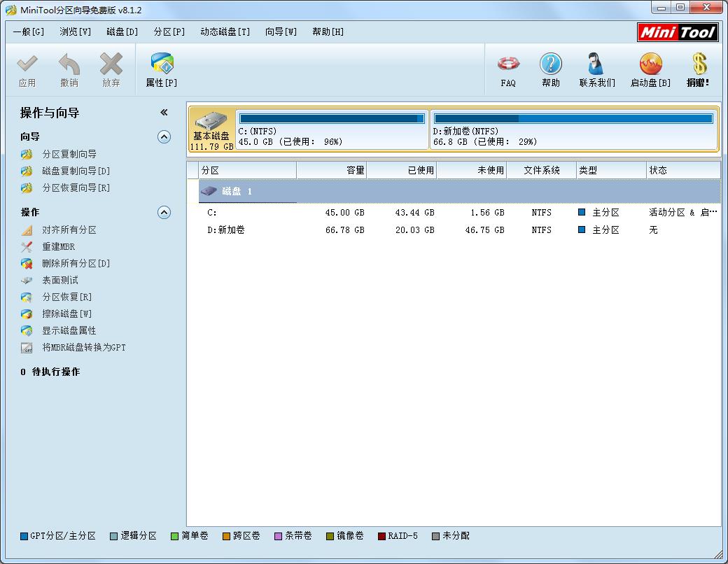Image resolution: width=728 pixels, height=564 pixels.
Task: Open the Bootable Disk (启动盘) icon
Action: [650, 64]
